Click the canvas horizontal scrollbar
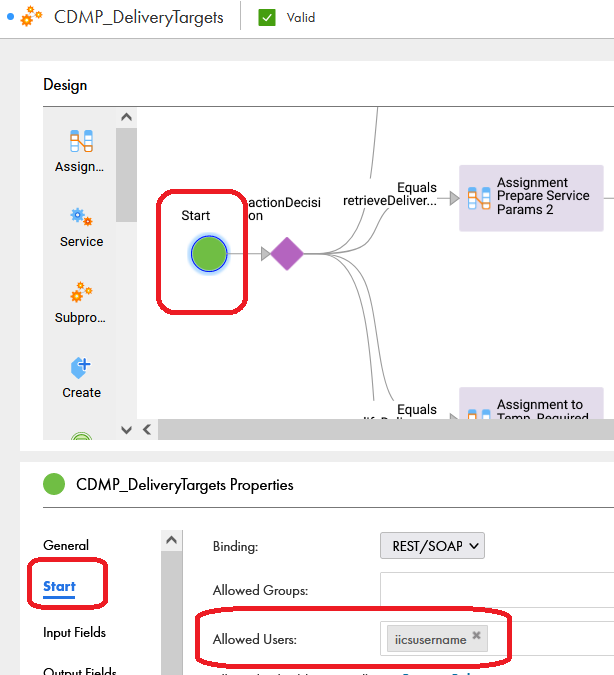The width and height of the screenshot is (614, 675). (386, 430)
